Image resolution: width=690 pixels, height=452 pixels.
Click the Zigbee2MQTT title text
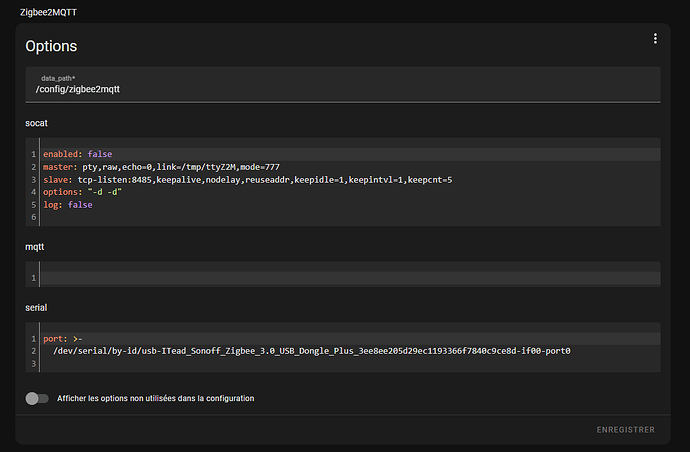tap(48, 12)
